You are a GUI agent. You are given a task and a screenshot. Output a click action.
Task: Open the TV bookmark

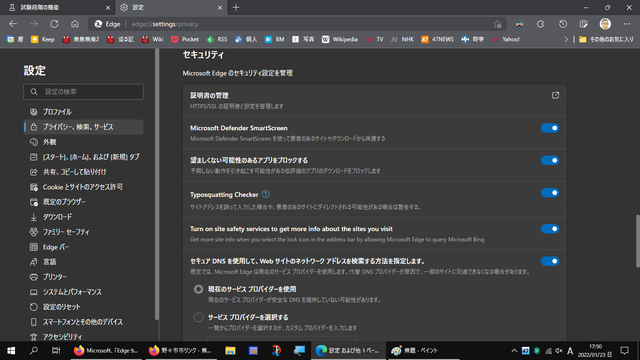pyautogui.click(x=375, y=39)
